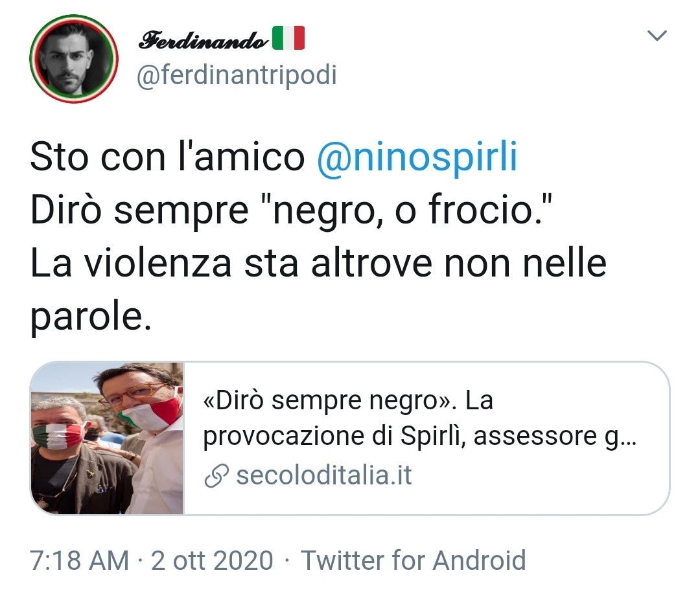Visit the @ferdinantripodi handle
The image size is (700, 601).
pyautogui.click(x=237, y=75)
